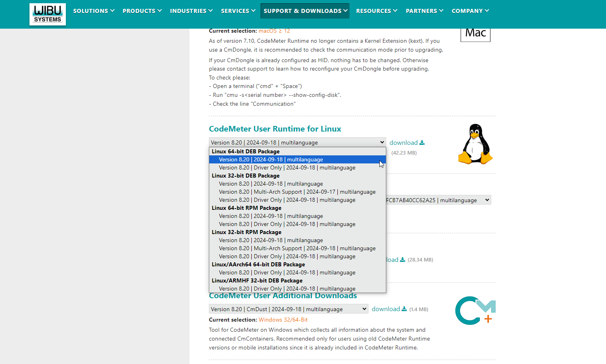Screen dimensions: 606x364
Task: Click the 'Linux 64-bit DEB Package' group label
Action: click(x=246, y=151)
